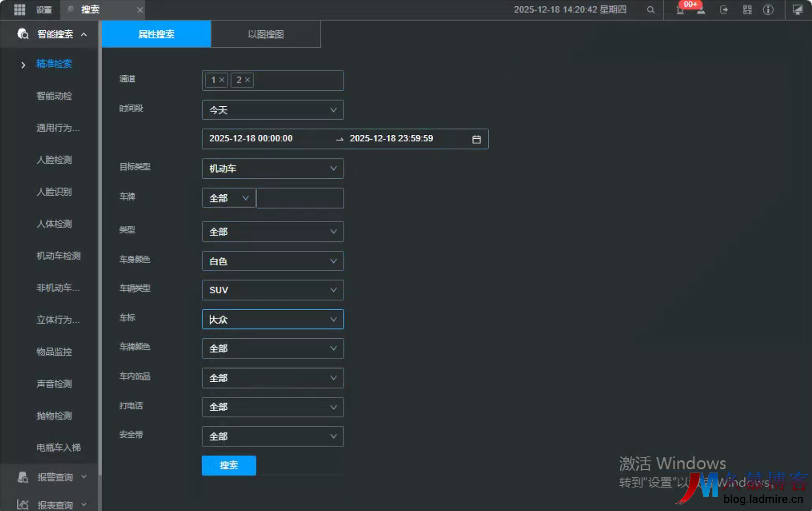This screenshot has height=511, width=812.
Task: Expand the 车身颜色 dropdown showing 白色
Action: [x=272, y=261]
